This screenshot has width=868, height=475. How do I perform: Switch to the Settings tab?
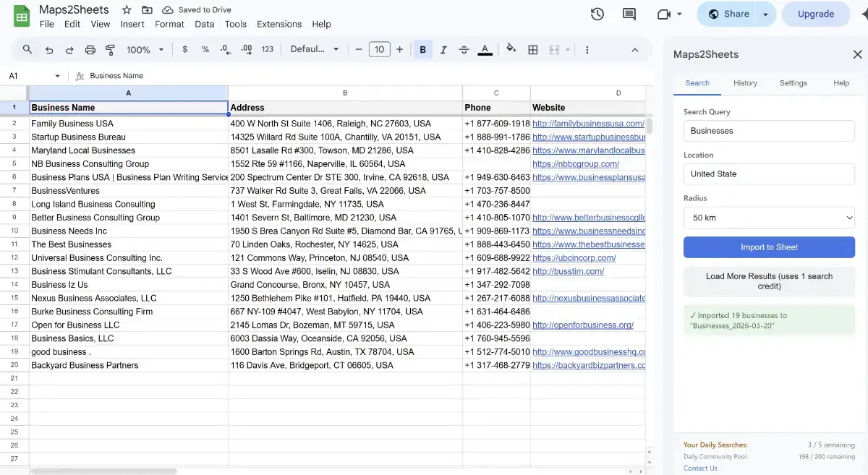coord(793,83)
